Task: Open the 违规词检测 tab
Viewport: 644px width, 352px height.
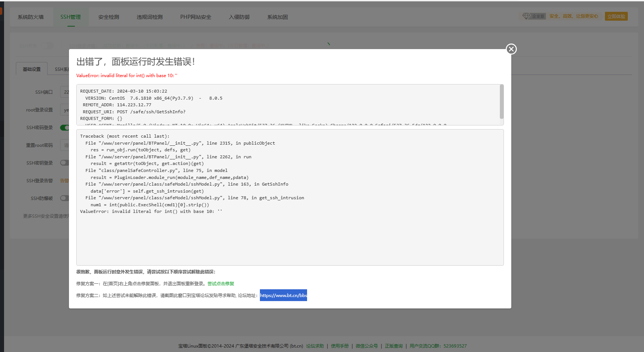Action: point(150,17)
